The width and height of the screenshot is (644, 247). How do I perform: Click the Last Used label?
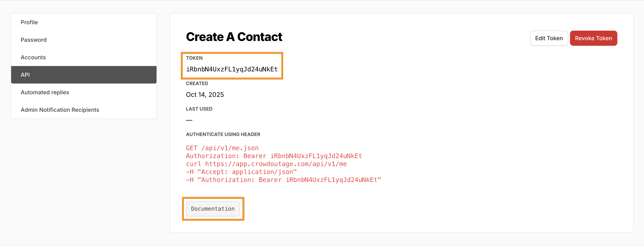(199, 109)
